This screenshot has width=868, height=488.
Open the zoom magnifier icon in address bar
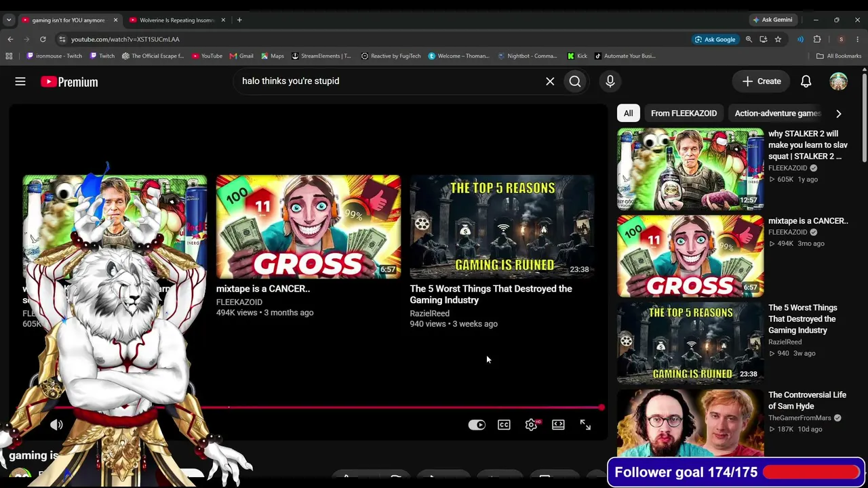point(749,39)
